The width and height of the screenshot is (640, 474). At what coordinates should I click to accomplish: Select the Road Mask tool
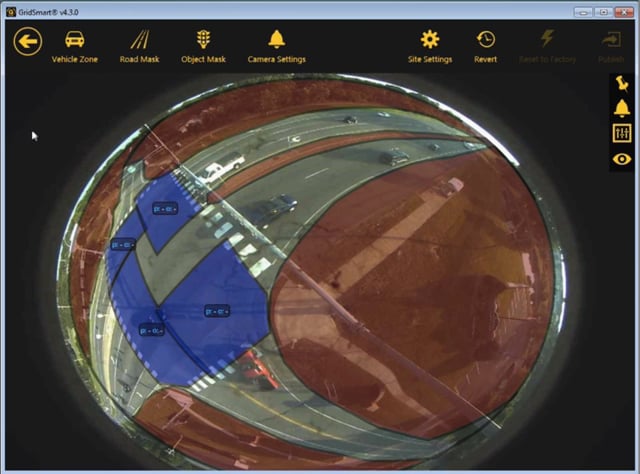(139, 47)
